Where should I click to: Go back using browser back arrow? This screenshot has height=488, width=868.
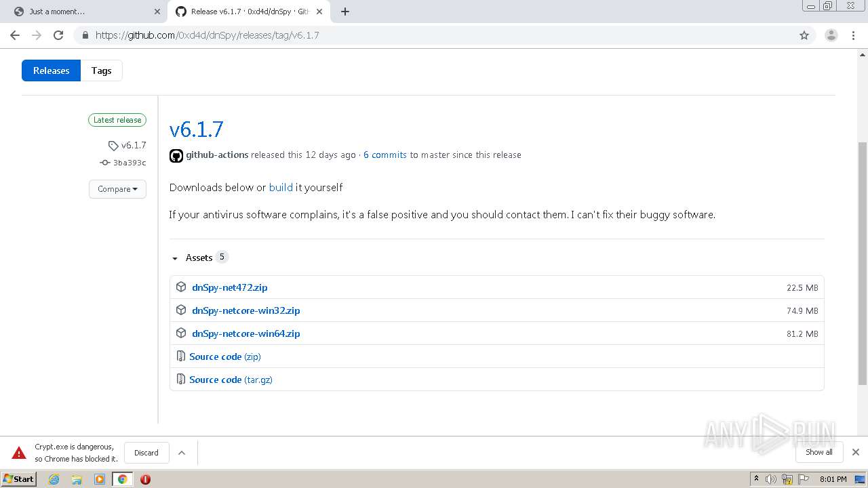tap(15, 35)
